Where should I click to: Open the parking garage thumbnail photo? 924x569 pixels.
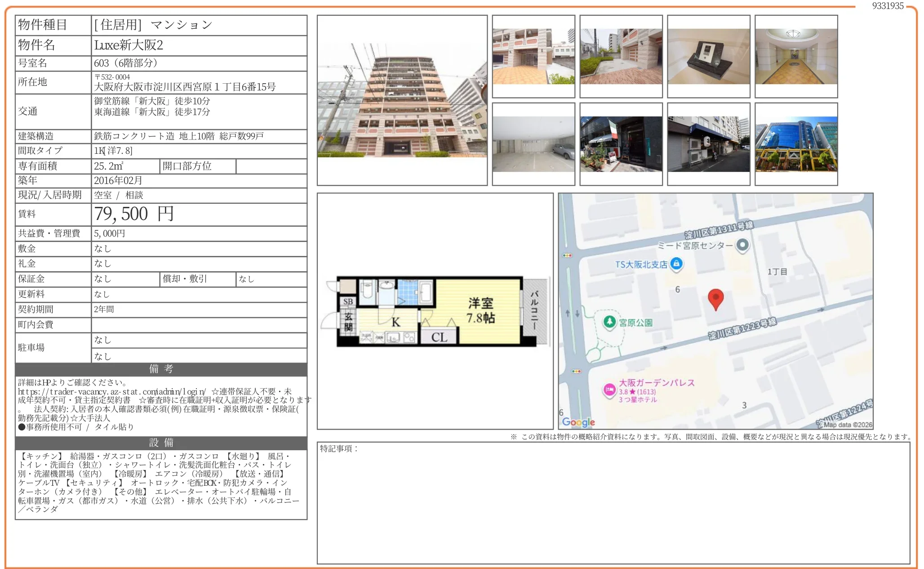533,144
